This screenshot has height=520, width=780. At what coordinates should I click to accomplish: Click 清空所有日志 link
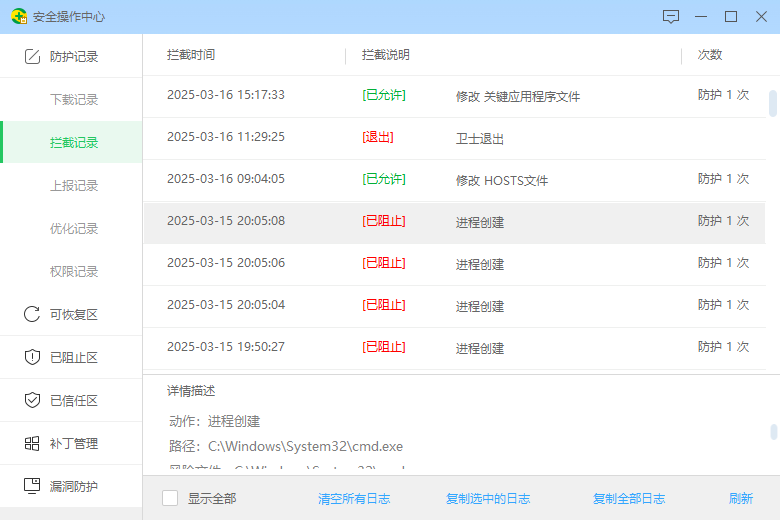click(x=354, y=498)
